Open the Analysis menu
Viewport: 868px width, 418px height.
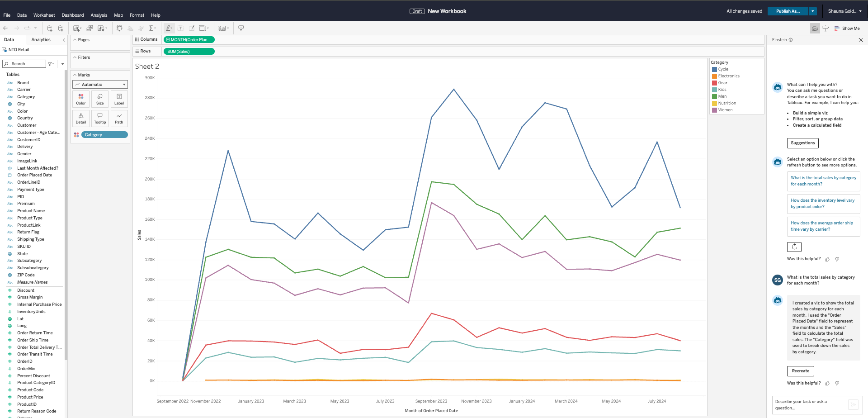point(99,15)
